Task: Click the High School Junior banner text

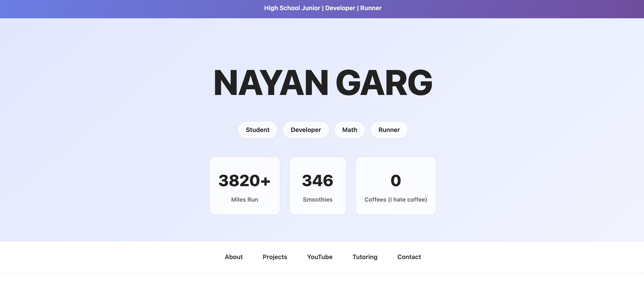Action: click(x=322, y=8)
